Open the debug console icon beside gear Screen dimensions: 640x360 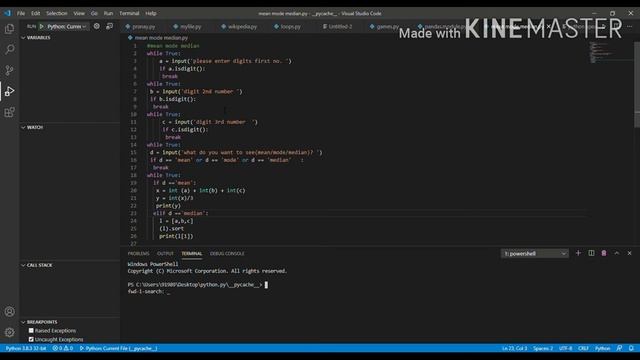(x=109, y=26)
